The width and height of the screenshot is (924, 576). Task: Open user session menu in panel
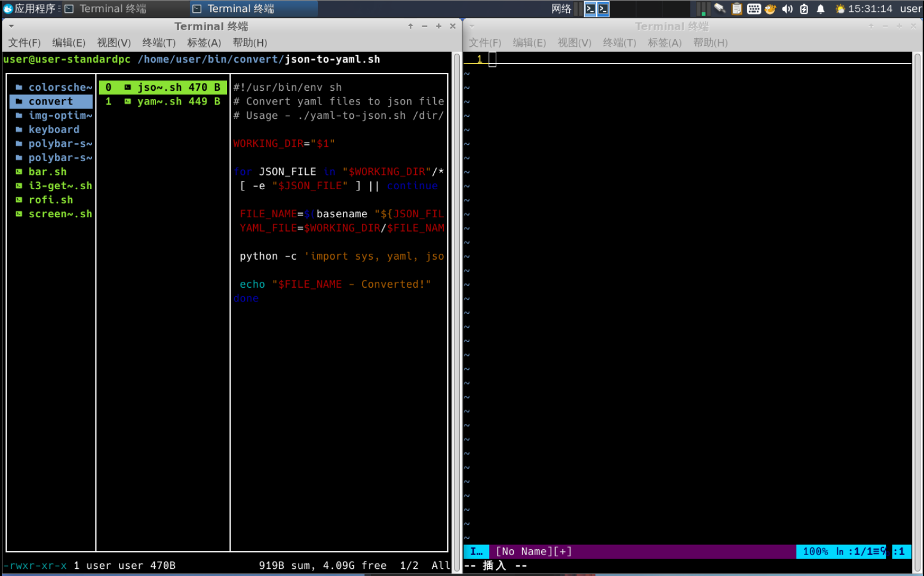(x=910, y=8)
